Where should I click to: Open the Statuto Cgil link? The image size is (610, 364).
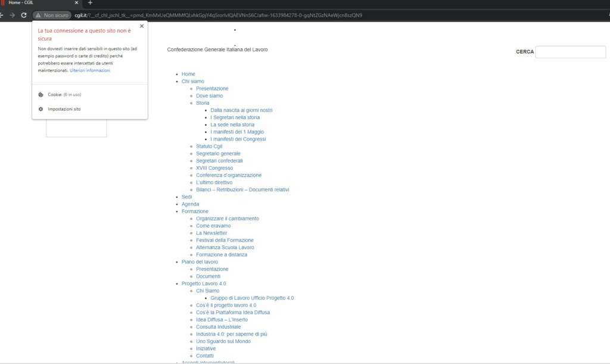pyautogui.click(x=209, y=146)
